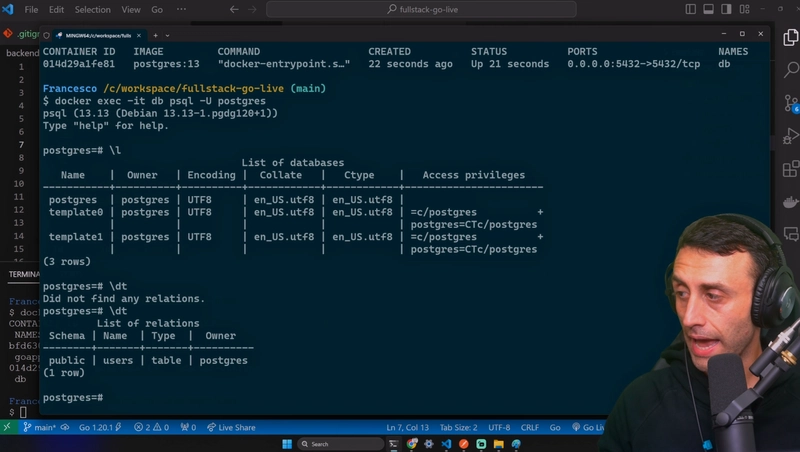Click the main* branch in status bar

[x=39, y=428]
